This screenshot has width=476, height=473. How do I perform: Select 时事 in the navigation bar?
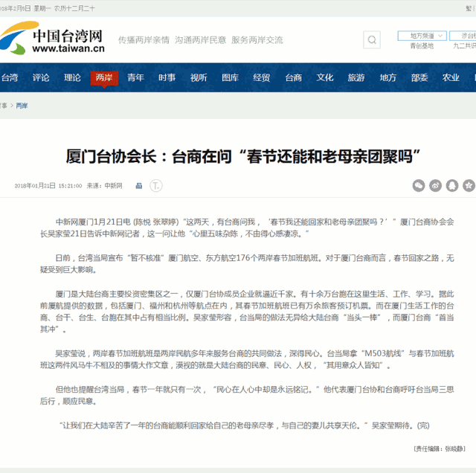click(x=167, y=77)
